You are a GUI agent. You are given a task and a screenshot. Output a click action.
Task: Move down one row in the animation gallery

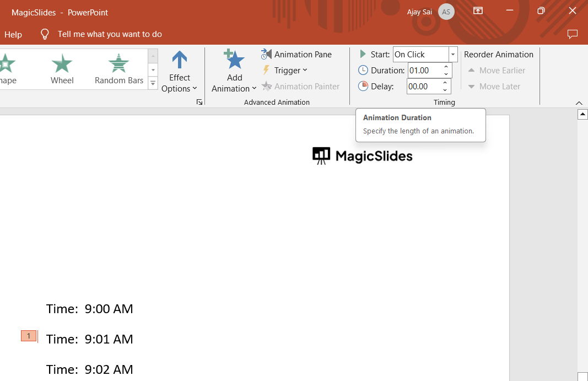point(153,70)
